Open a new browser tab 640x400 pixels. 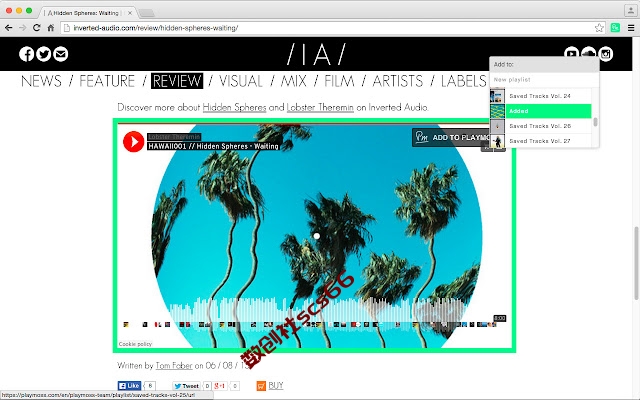(146, 13)
